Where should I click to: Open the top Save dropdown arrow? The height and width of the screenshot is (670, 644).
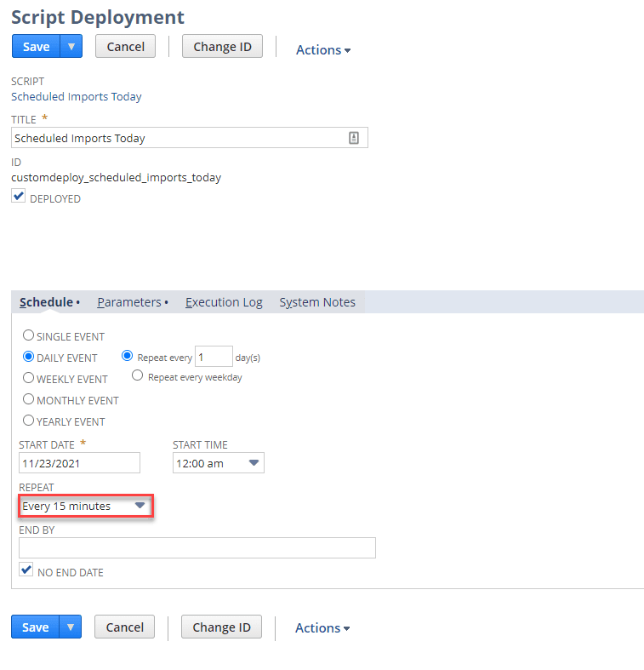71,46
